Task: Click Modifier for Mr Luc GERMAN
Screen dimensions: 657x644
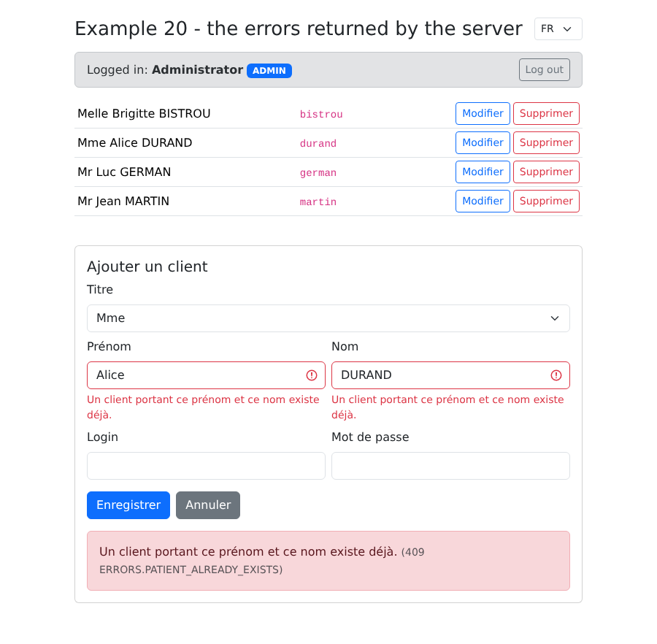Action: (483, 172)
